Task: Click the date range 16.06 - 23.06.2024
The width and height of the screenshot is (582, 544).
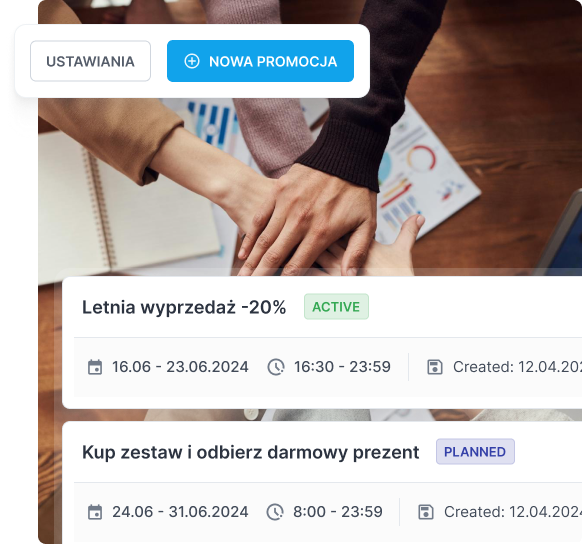Action: (x=180, y=367)
